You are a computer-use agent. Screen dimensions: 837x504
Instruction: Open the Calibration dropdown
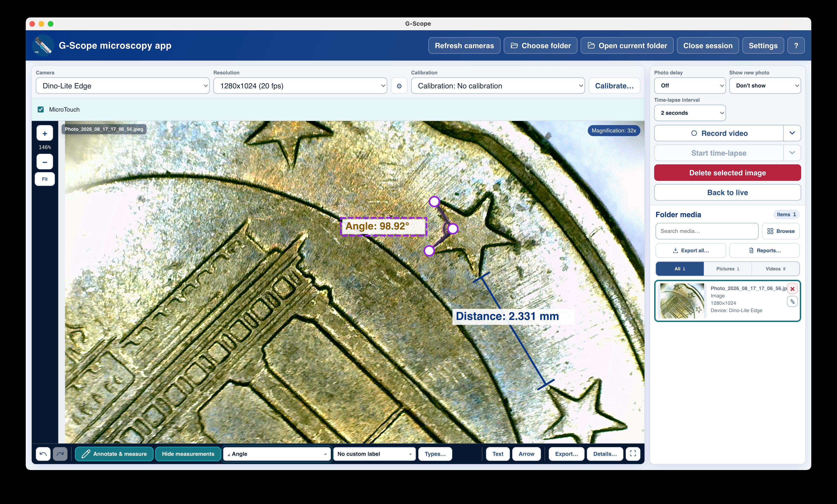[x=498, y=86]
